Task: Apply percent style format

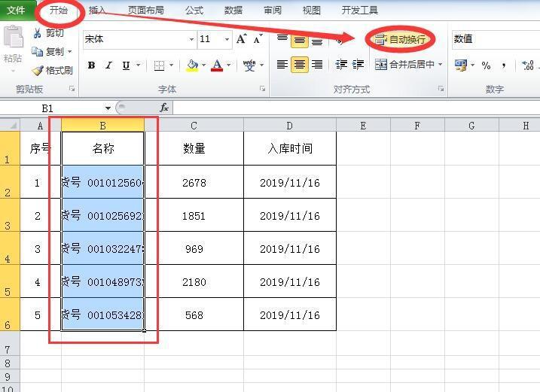Action: 486,65
